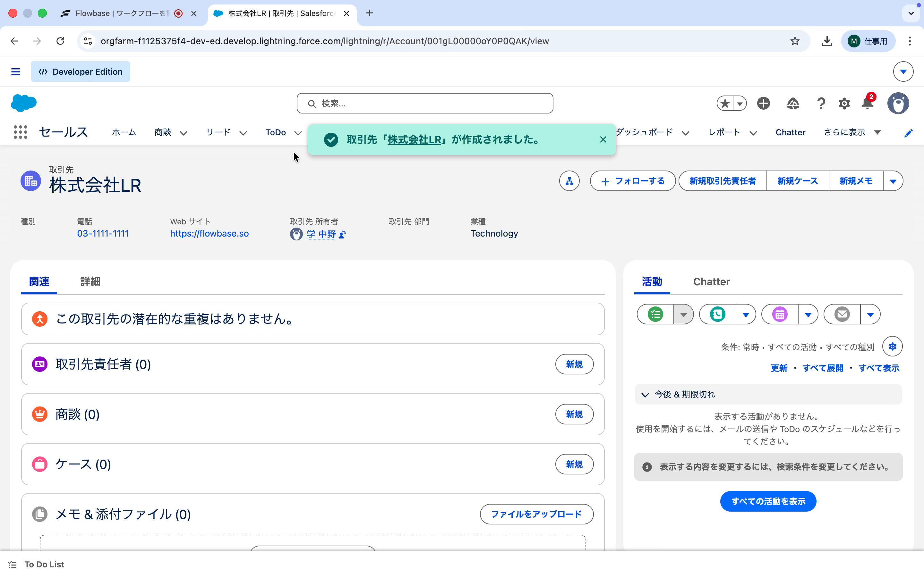Create a new ToDo from the activity composer
Viewport: 924px width, 577px height.
[655, 314]
